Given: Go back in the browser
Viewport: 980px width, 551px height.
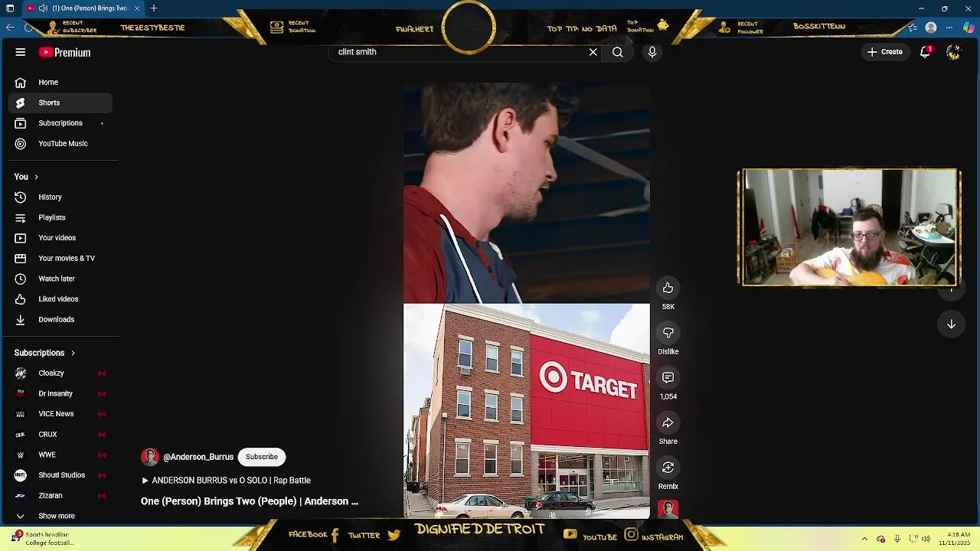Looking at the screenshot, I should coord(10,28).
